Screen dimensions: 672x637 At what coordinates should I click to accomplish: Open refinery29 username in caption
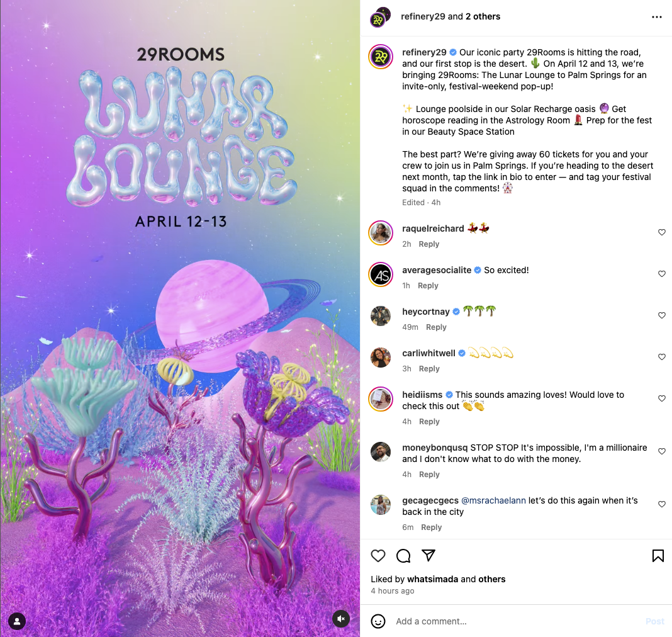[x=424, y=52]
